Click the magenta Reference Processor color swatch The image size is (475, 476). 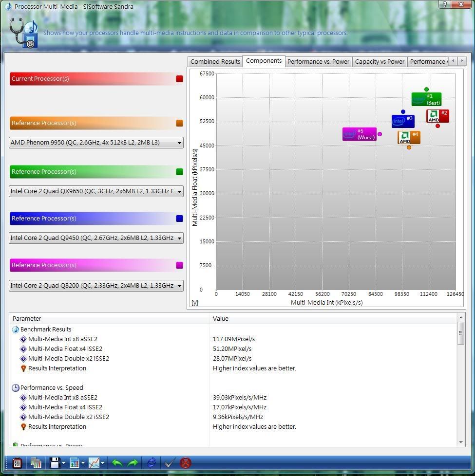(179, 265)
